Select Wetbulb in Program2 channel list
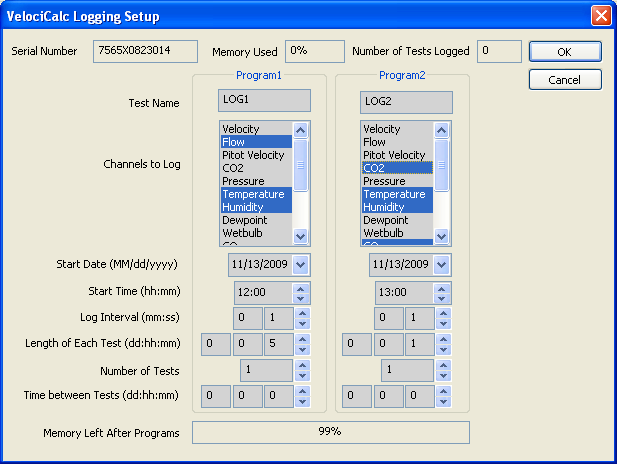The width and height of the screenshot is (617, 464). [x=397, y=233]
